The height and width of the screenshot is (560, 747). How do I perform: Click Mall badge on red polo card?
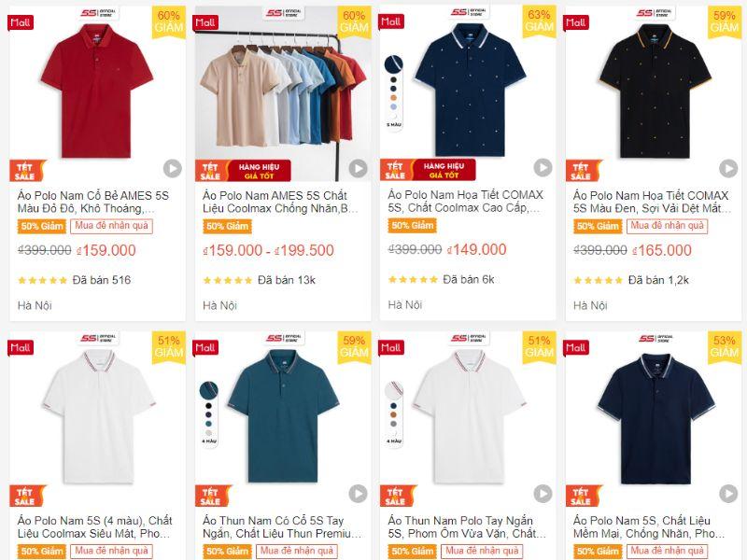21,22
